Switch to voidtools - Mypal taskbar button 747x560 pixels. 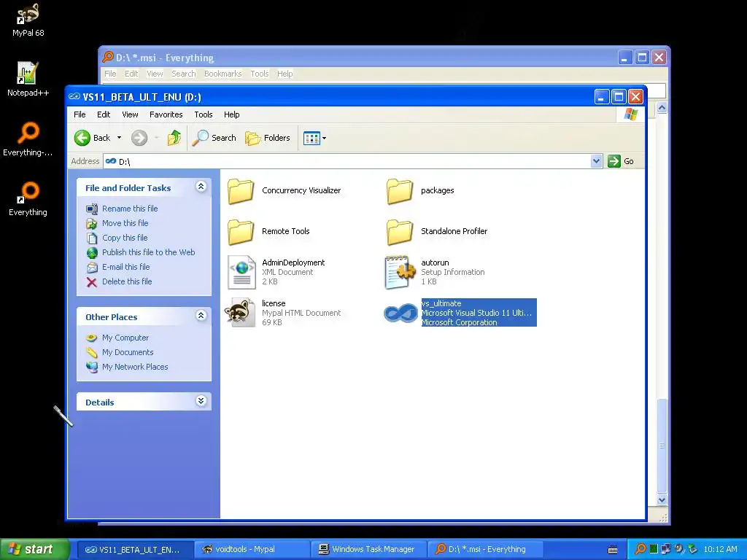point(251,550)
